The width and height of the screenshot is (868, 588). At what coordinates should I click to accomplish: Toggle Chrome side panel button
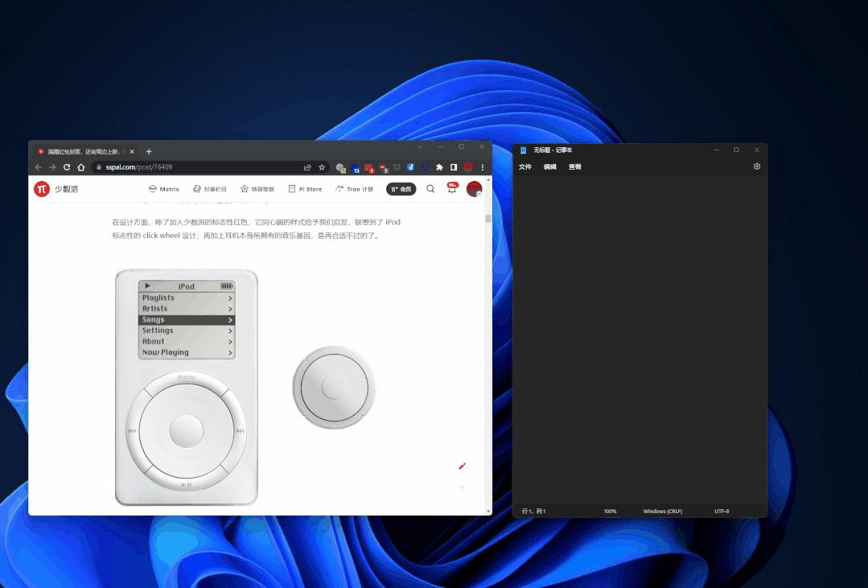tap(454, 167)
